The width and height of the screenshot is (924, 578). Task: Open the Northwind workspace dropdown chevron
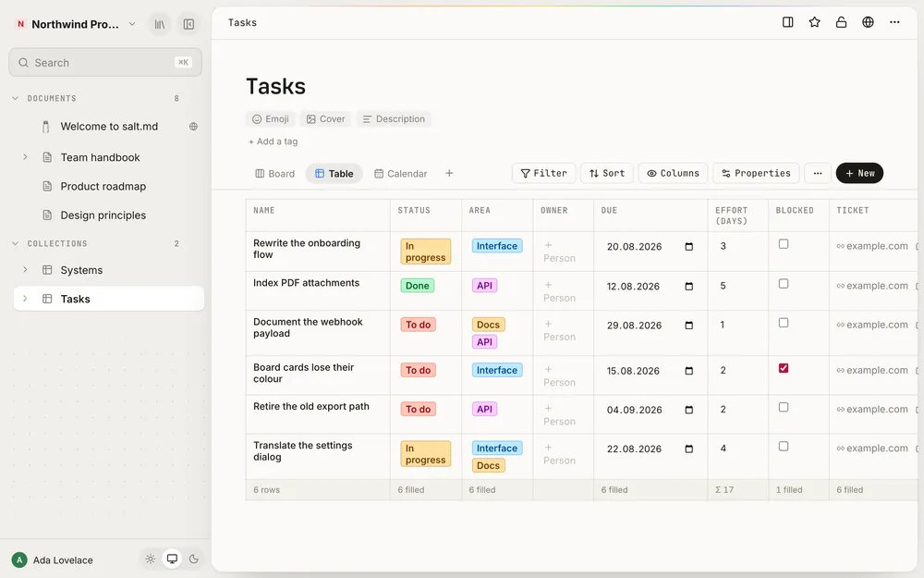[132, 24]
